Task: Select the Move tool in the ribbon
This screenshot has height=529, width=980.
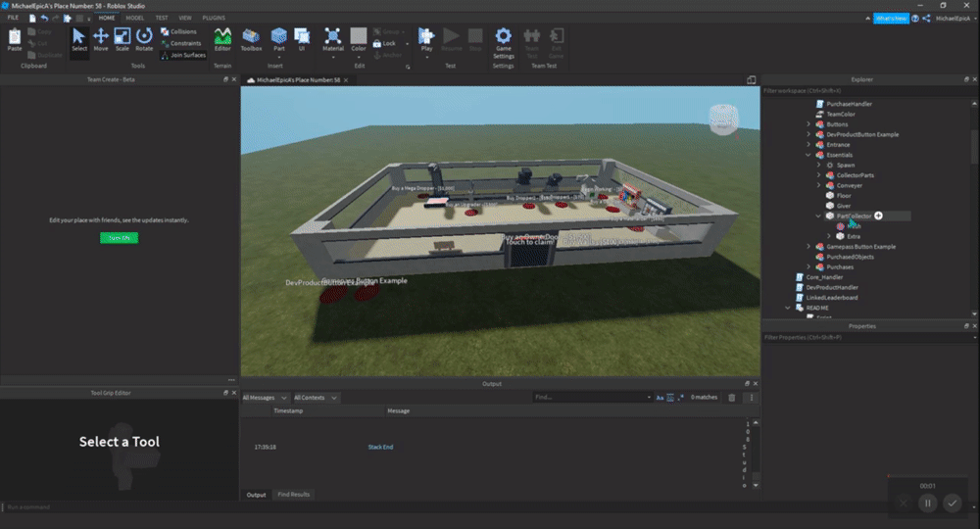Action: click(x=101, y=40)
